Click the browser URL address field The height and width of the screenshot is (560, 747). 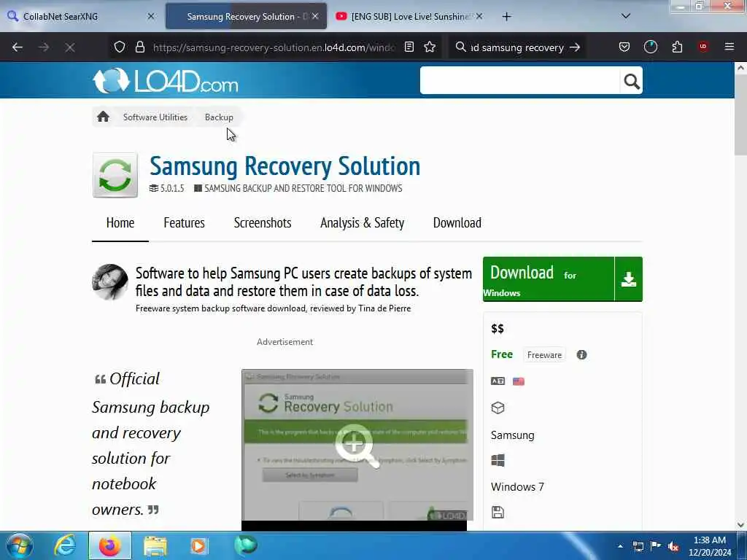point(274,47)
